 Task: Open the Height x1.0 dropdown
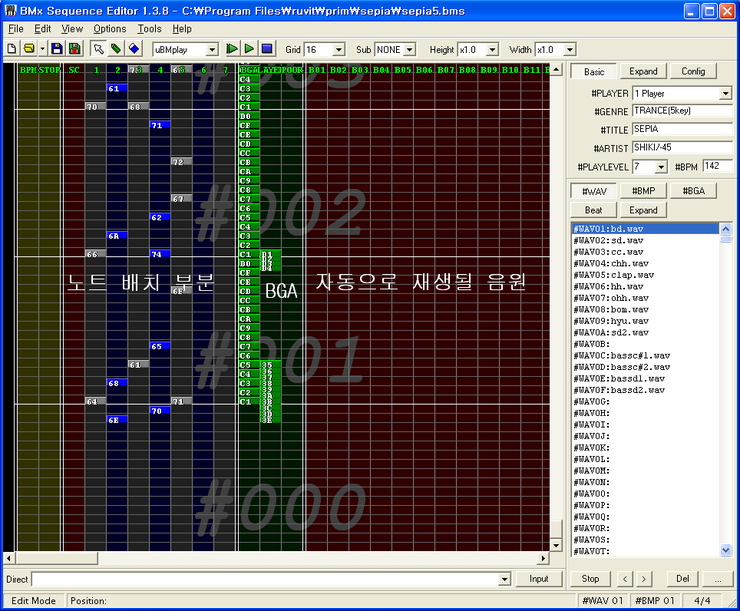pyautogui.click(x=492, y=50)
